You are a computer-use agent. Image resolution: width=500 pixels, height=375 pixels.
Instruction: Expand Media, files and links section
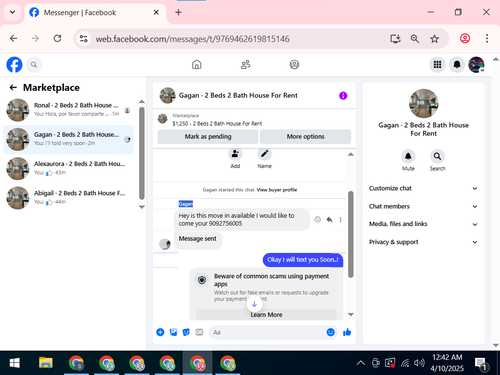[423, 224]
